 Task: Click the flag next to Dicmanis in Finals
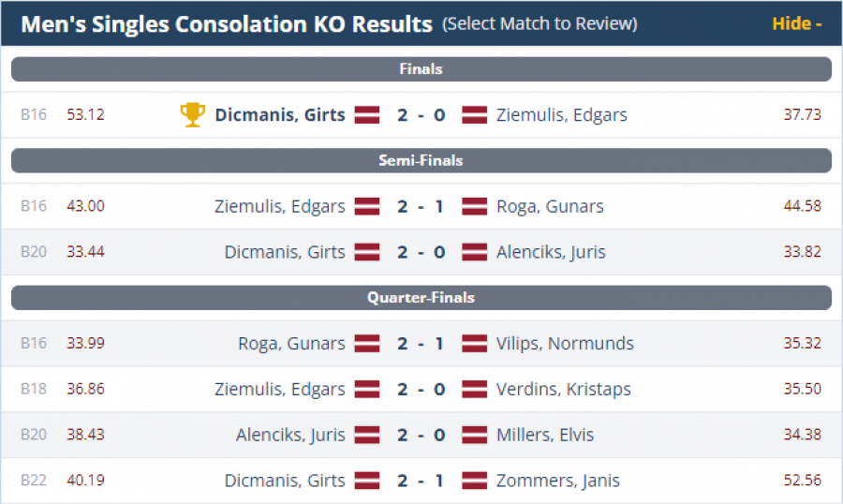pos(366,115)
